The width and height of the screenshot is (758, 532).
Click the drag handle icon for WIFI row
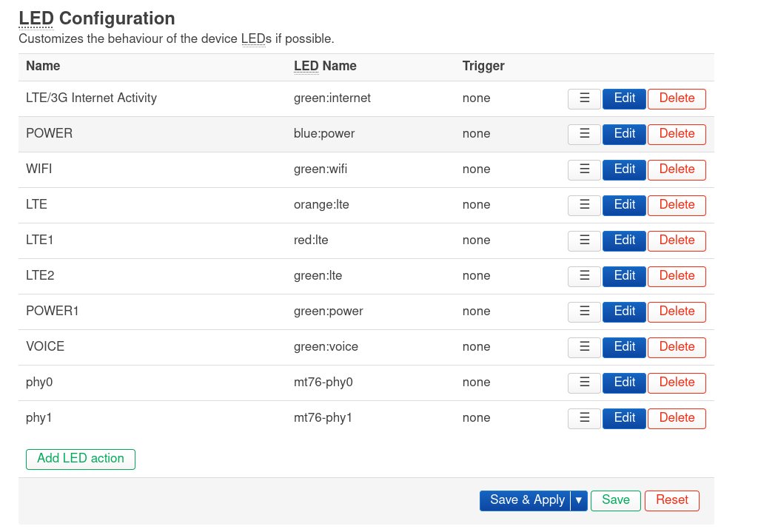point(584,169)
